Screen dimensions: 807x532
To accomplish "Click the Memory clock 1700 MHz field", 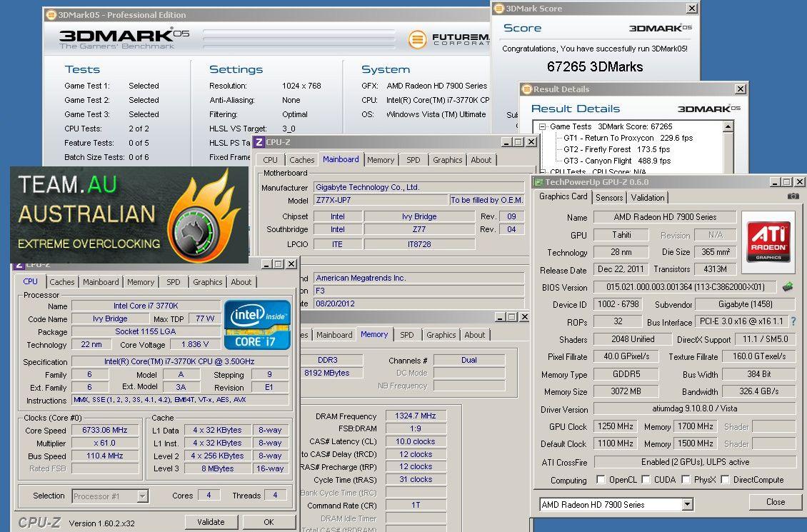I will pyautogui.click(x=695, y=426).
